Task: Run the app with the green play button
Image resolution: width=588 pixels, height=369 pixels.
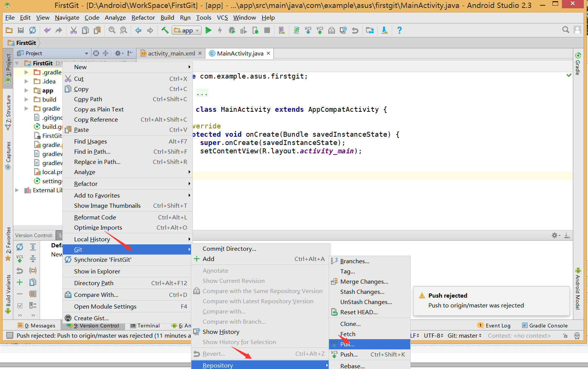Action: [x=208, y=30]
